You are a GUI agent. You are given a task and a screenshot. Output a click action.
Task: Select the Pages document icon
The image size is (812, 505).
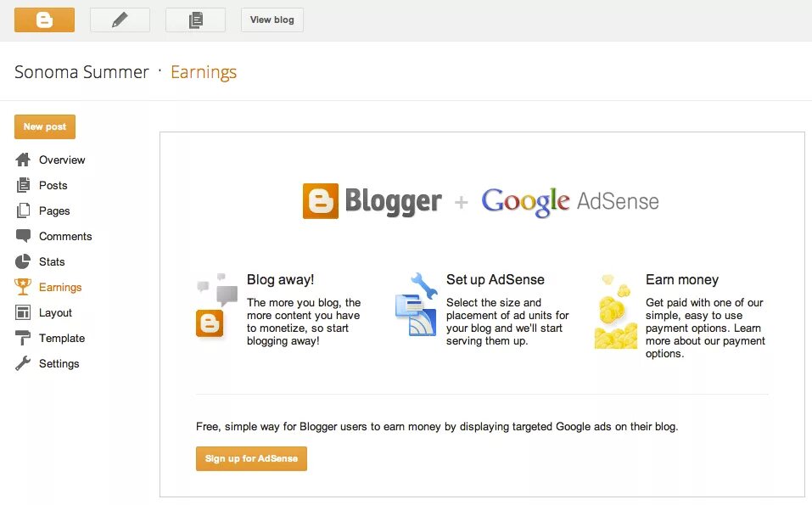pyautogui.click(x=23, y=210)
